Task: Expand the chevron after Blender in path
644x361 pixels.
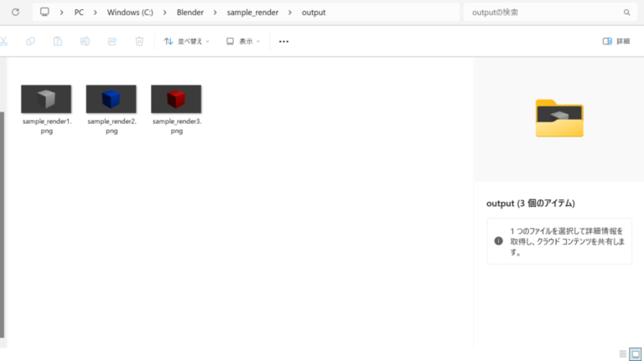Action: tap(215, 13)
